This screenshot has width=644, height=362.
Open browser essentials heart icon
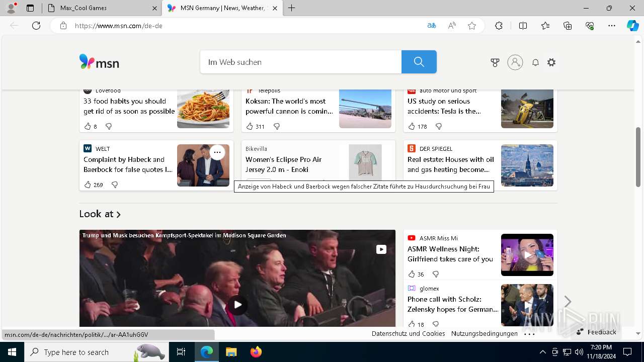pos(590,26)
